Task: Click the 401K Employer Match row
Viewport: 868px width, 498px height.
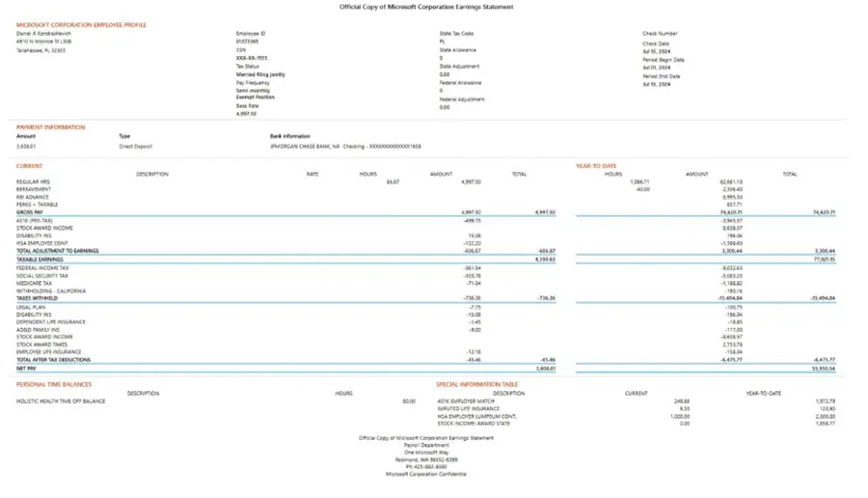Action: [637, 401]
